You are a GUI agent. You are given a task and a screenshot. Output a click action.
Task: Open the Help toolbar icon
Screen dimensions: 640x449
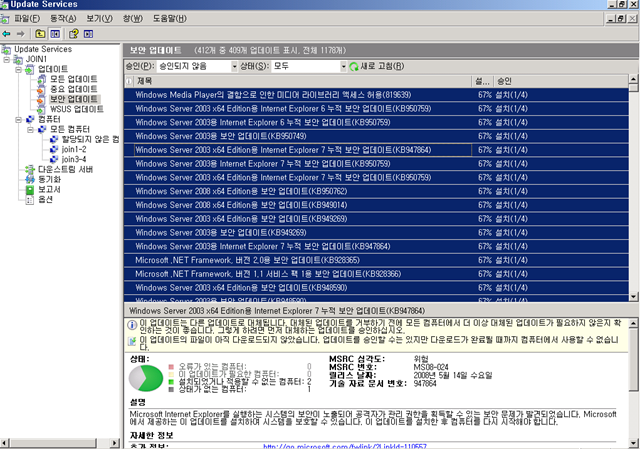click(74, 34)
